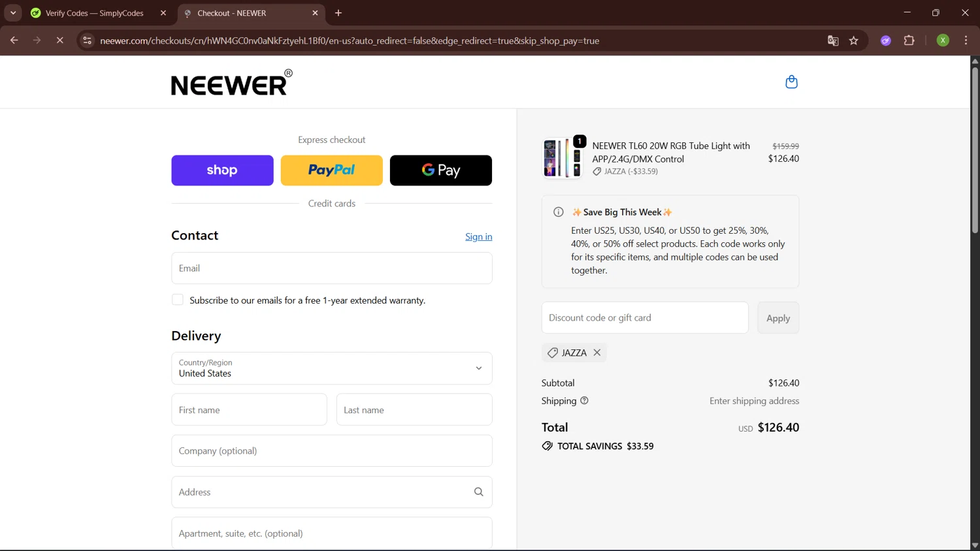Click the Discount code or gift card field
Viewport: 980px width, 551px height.
645,318
